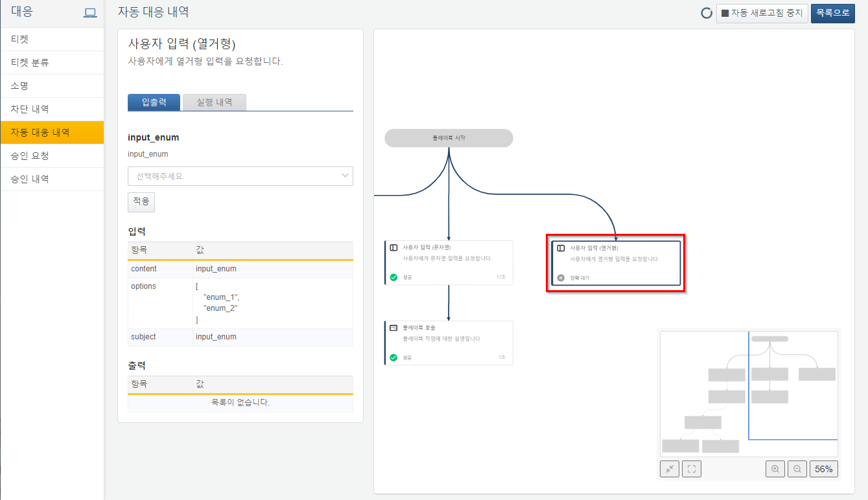868x500 pixels.
Task: Click the 1초 duration on 플레이북 호출 node
Action: (x=502, y=358)
